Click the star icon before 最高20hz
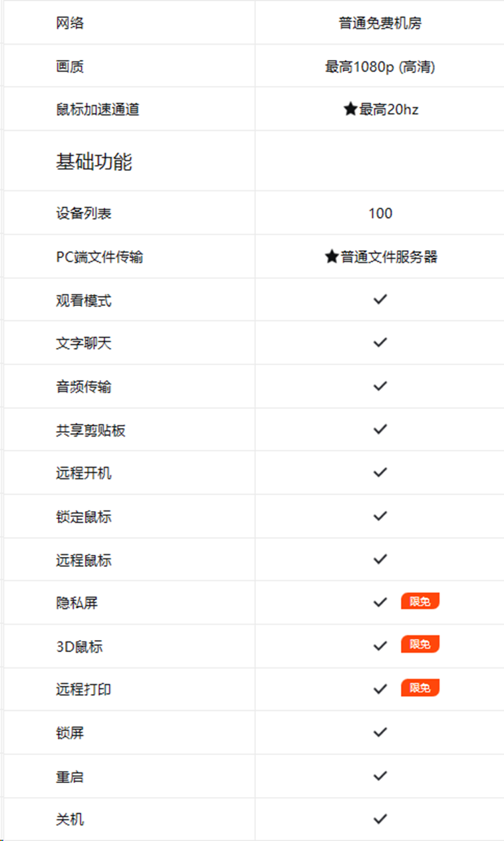The height and width of the screenshot is (841, 504). (350, 109)
